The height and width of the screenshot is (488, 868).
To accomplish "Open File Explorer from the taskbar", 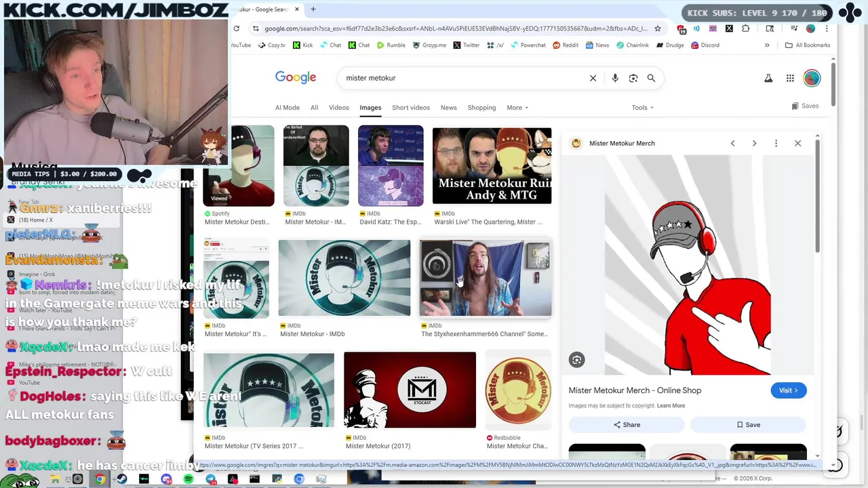I will click(56, 479).
